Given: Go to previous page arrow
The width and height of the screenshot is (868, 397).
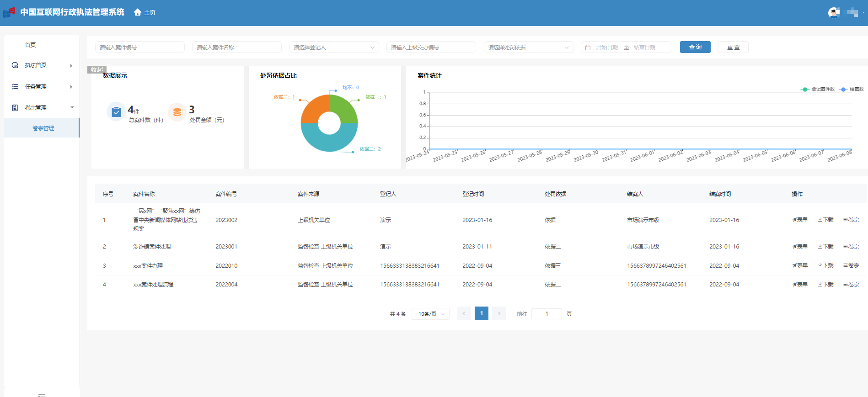Looking at the screenshot, I should tap(464, 313).
